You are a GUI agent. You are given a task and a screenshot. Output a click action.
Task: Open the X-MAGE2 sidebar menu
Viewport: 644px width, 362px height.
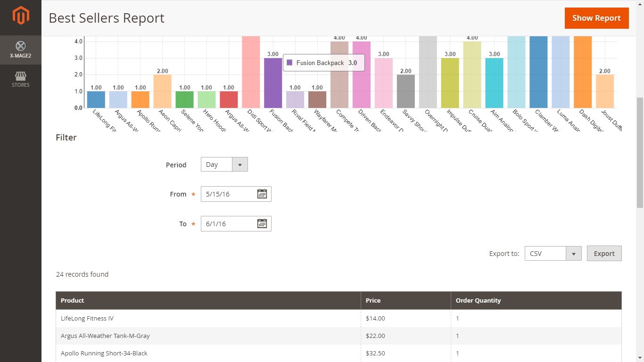point(21,50)
